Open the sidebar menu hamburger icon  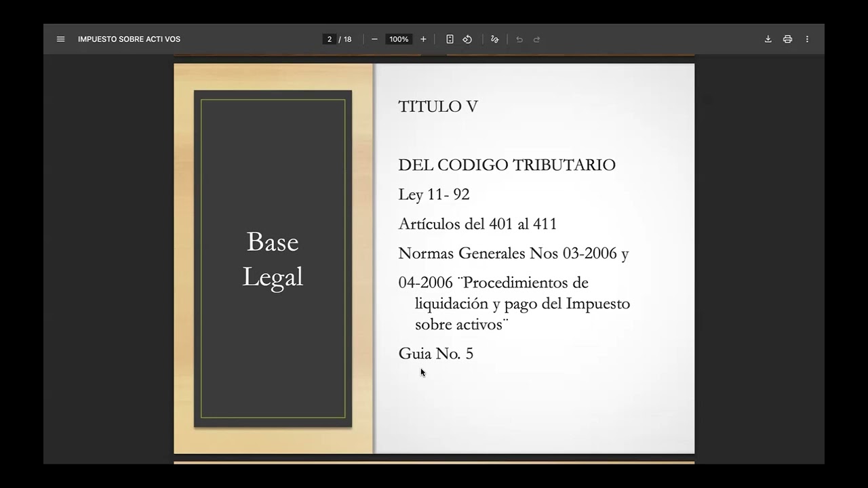60,39
